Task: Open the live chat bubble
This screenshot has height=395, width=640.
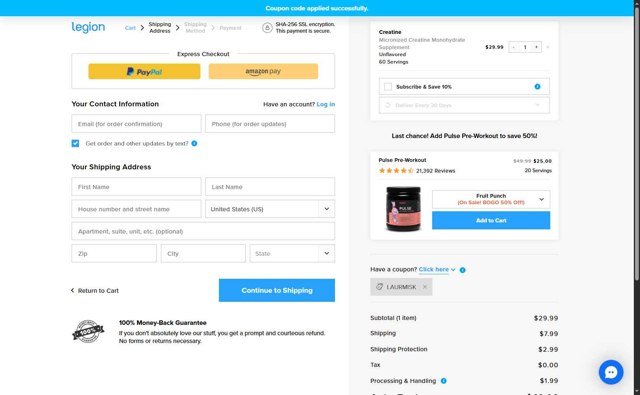Action: click(x=611, y=372)
